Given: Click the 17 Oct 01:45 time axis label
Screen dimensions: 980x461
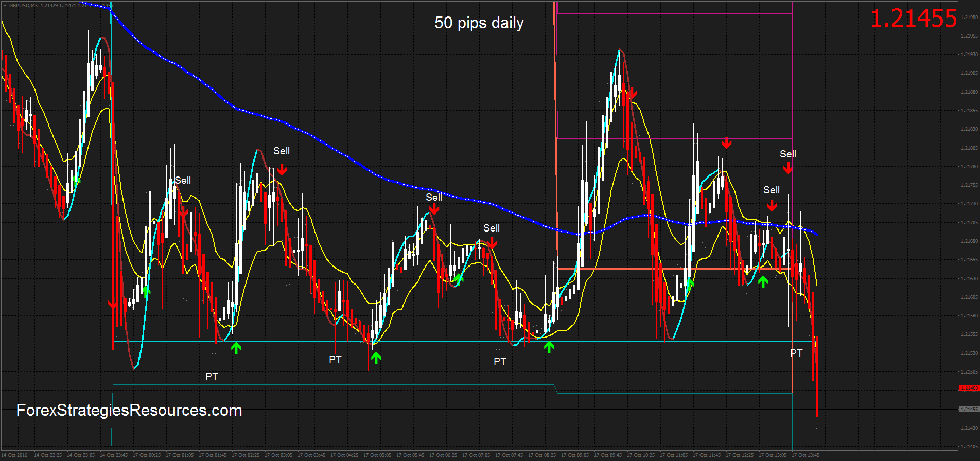Looking at the screenshot, I should 213,455.
